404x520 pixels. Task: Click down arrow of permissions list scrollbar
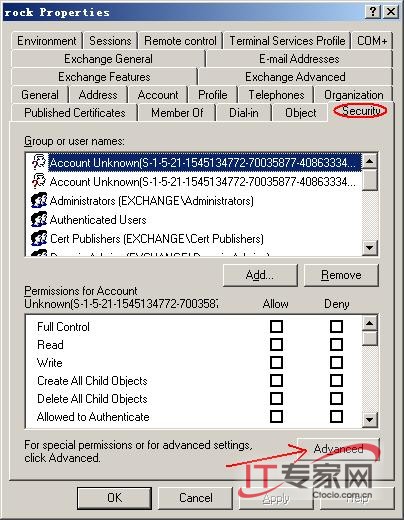(x=369, y=419)
